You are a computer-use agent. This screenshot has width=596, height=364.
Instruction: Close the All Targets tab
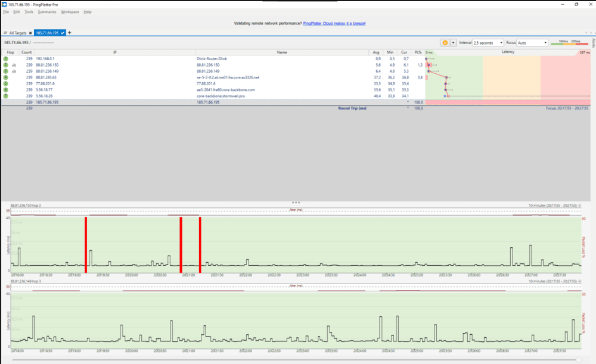pyautogui.click(x=30, y=33)
